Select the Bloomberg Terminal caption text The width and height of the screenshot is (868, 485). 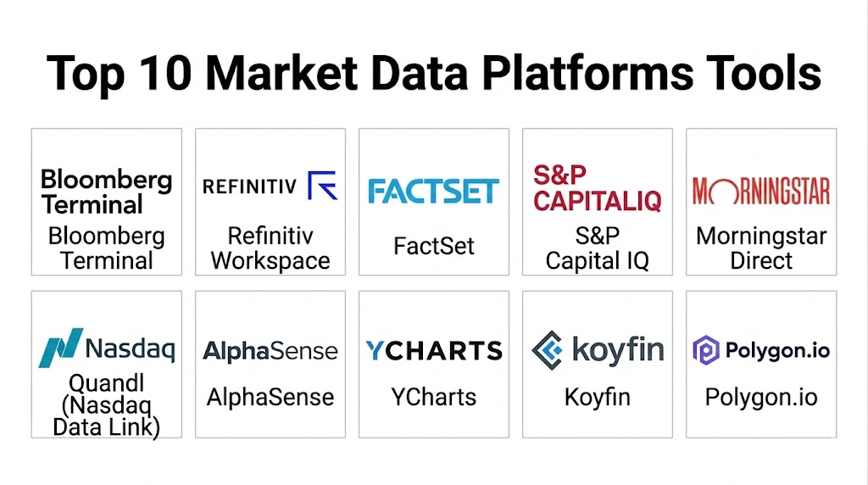click(x=106, y=248)
